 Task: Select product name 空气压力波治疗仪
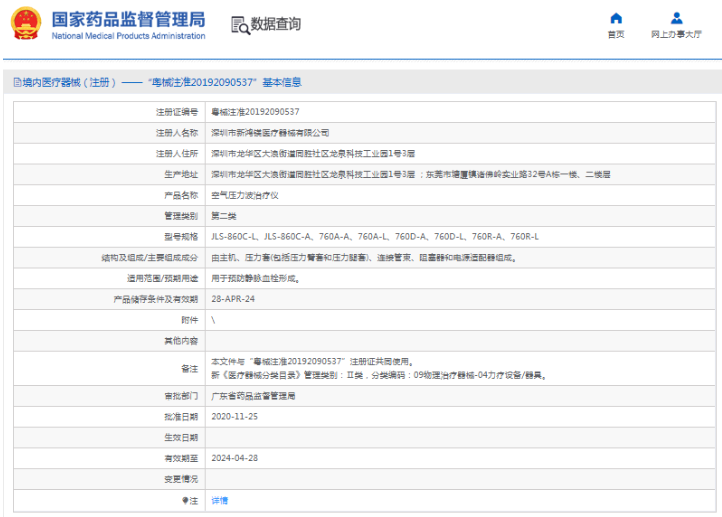click(x=245, y=196)
